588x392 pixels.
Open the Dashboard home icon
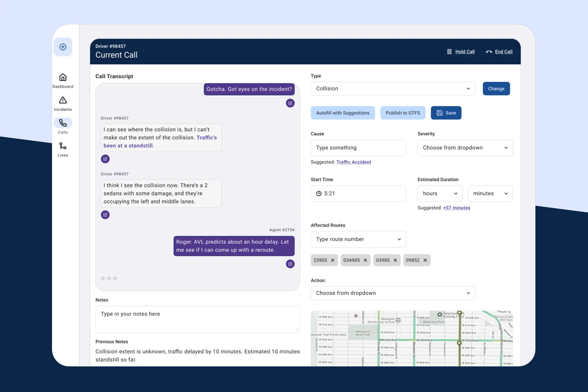[63, 77]
